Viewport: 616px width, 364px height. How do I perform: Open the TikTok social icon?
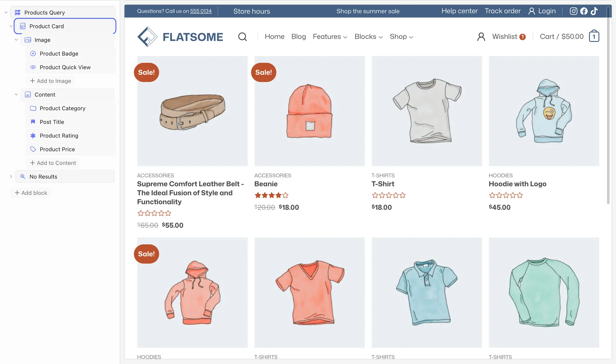[x=594, y=11]
